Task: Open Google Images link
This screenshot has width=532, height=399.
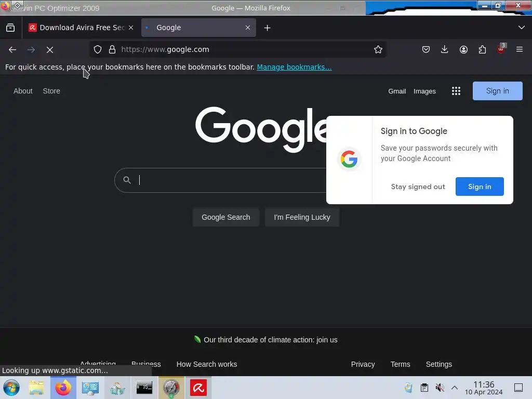Action: [x=424, y=91]
